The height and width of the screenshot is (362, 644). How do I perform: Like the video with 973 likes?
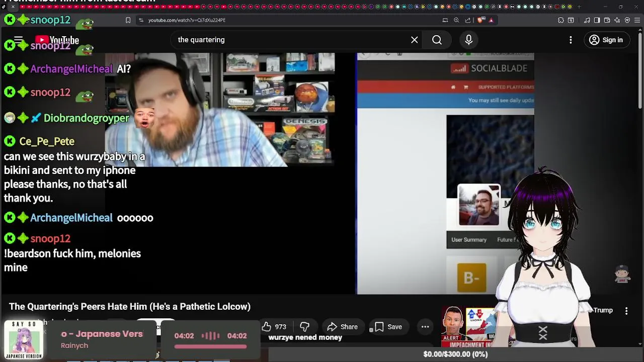tap(274, 327)
